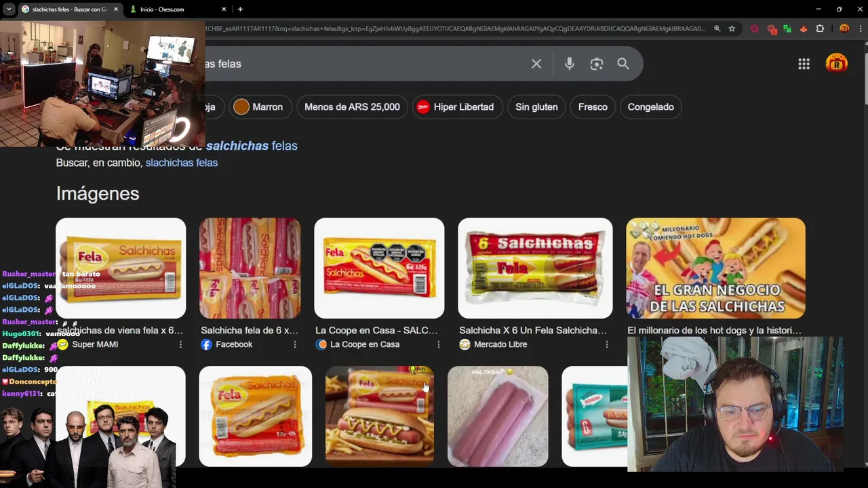Open options for the La Coope en Casa result
This screenshot has width=868, height=488.
pos(438,344)
